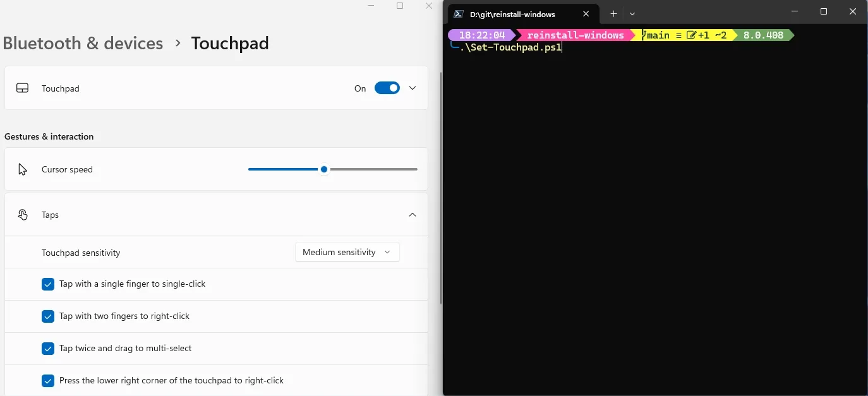
Task: Close the reinstall-windows terminal tab
Action: [586, 14]
